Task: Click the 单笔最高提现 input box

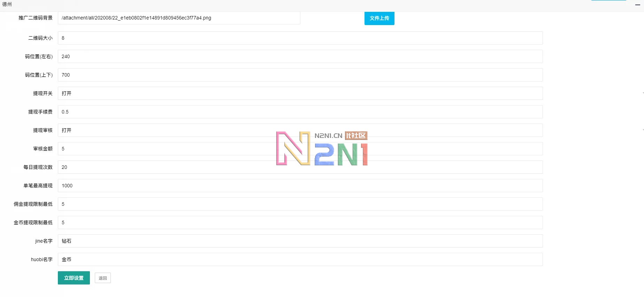Action: [300, 186]
